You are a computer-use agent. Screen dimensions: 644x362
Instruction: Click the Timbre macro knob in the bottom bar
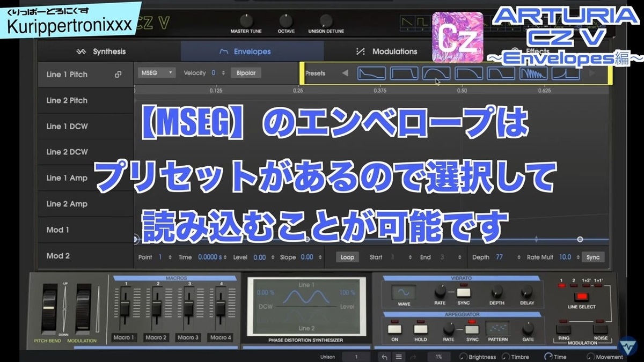(505, 357)
